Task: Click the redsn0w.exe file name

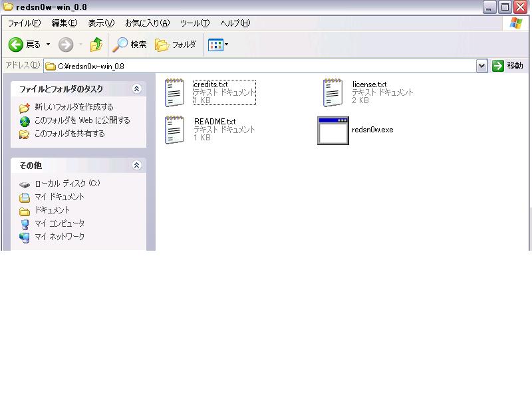Action: (x=372, y=130)
